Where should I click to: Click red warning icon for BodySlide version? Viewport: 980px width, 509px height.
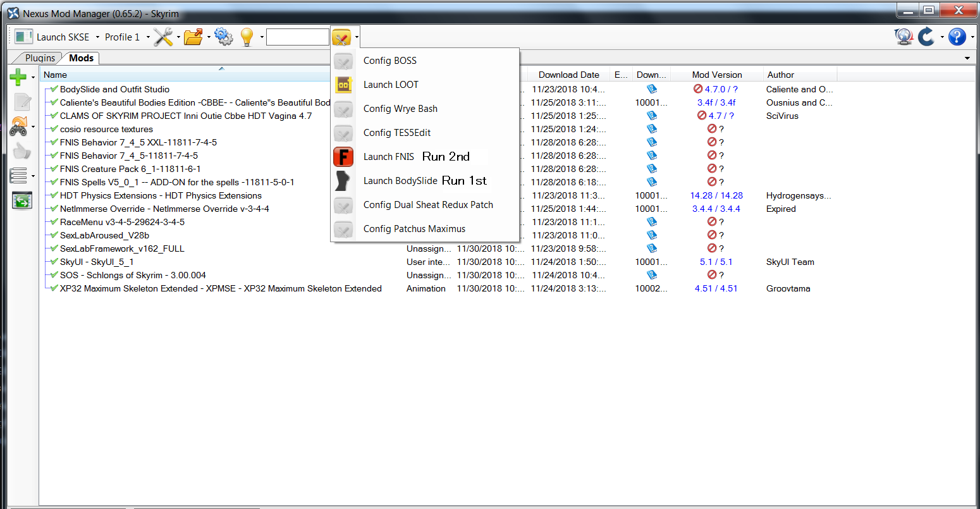698,89
